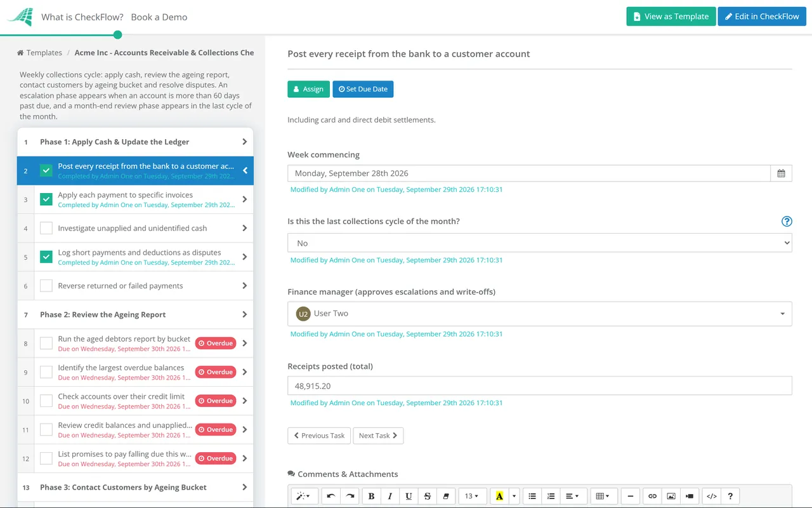Image resolution: width=812 pixels, height=508 pixels.
Task: Select 'Phase 2: Review the Ageing Report' row
Action: pyautogui.click(x=135, y=315)
